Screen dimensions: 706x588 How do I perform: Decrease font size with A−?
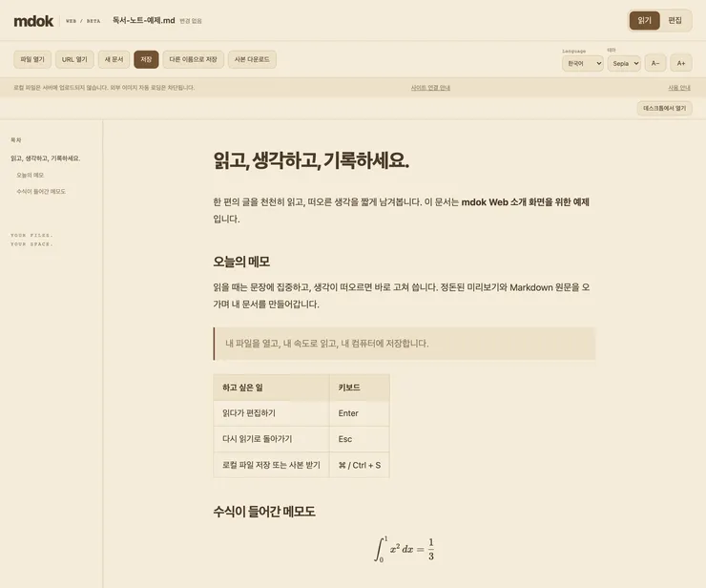pyautogui.click(x=655, y=64)
